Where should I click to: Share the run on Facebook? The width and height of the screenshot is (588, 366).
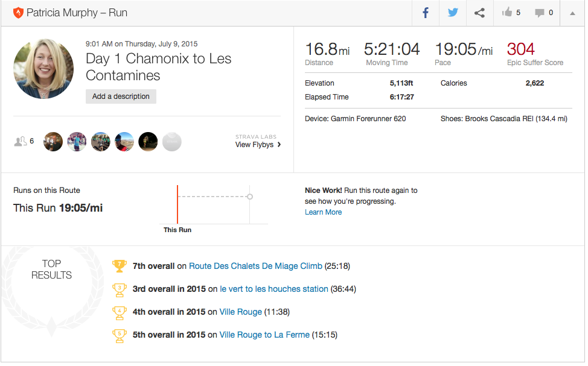tap(426, 13)
